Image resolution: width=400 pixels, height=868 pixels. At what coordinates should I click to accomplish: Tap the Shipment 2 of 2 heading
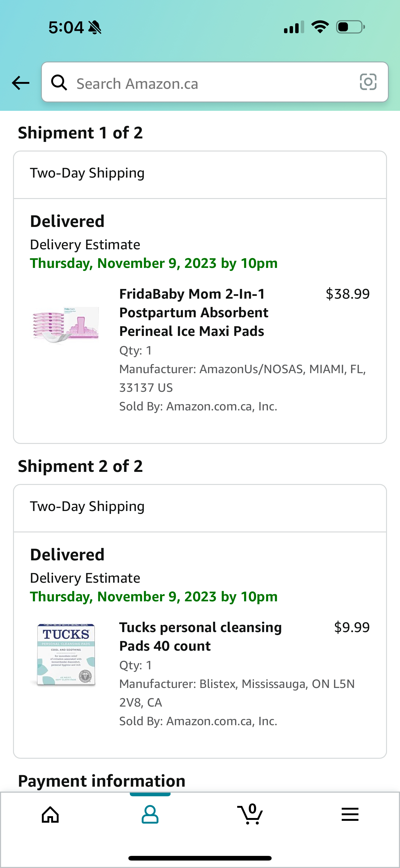click(80, 466)
